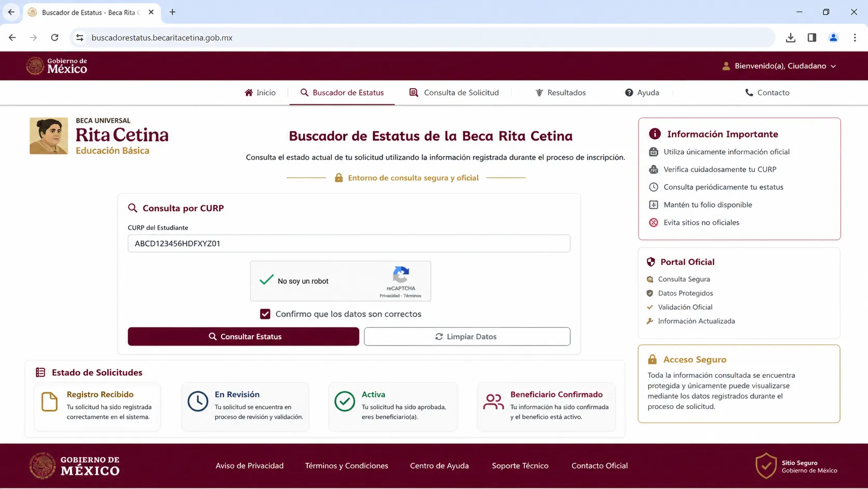Click the icon beside Consulta Segura
Viewport: 868px width, 489px height.
(x=650, y=279)
